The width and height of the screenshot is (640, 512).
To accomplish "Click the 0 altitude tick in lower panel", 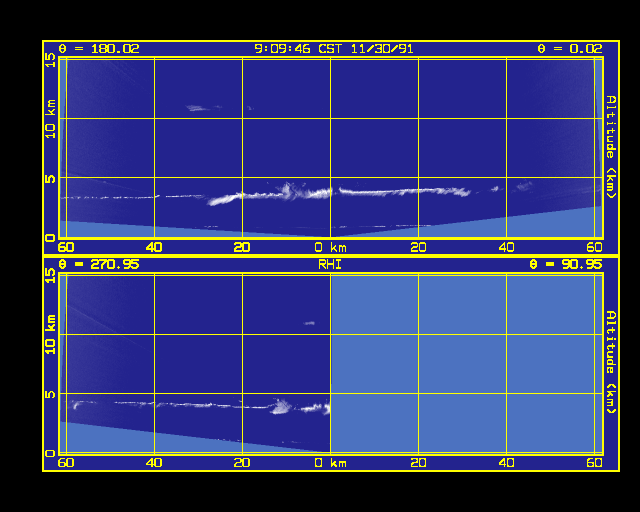I will coord(50,453).
